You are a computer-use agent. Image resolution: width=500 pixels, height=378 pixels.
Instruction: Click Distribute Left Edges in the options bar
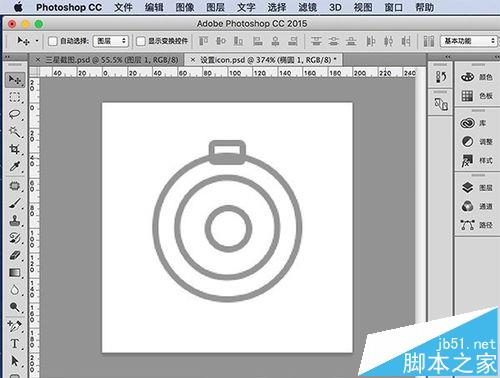pyautogui.click(x=371, y=41)
